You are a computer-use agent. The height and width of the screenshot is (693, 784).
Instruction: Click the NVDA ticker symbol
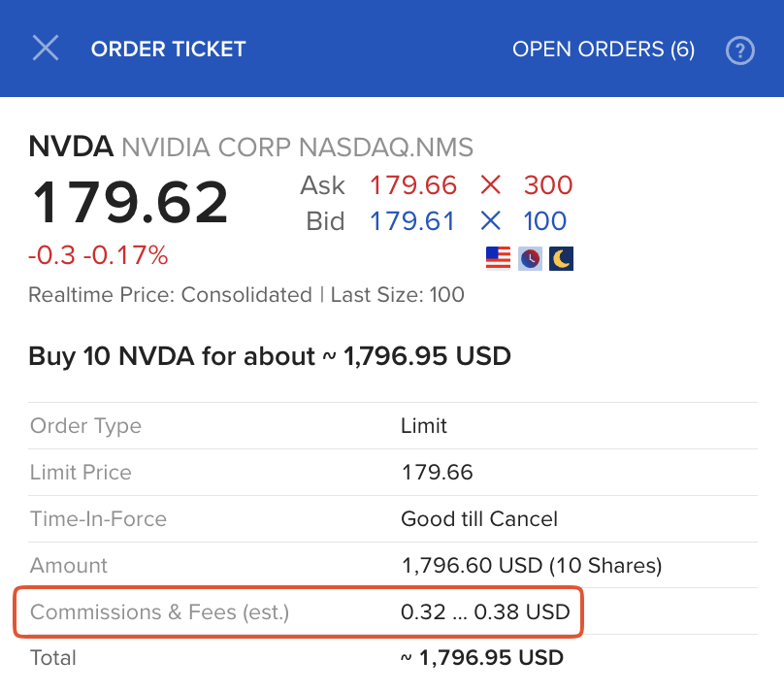(71, 148)
